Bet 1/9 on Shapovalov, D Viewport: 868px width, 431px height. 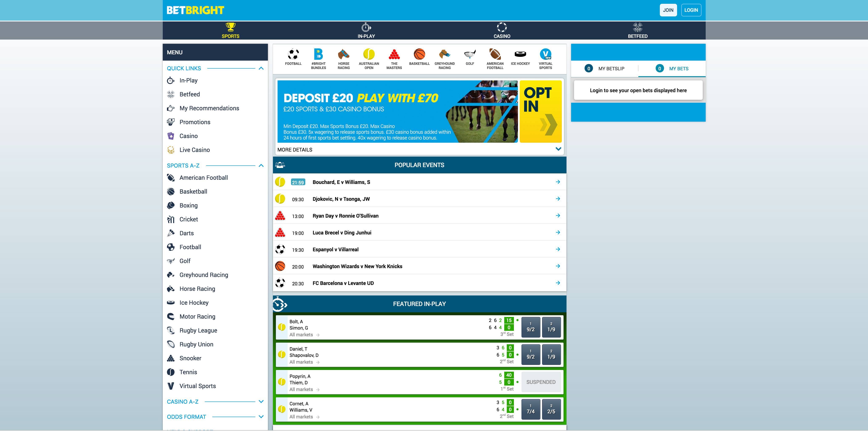point(551,354)
